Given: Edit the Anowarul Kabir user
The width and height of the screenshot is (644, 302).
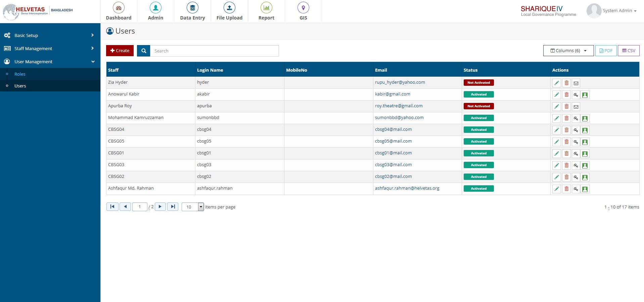Looking at the screenshot, I should click(x=557, y=95).
